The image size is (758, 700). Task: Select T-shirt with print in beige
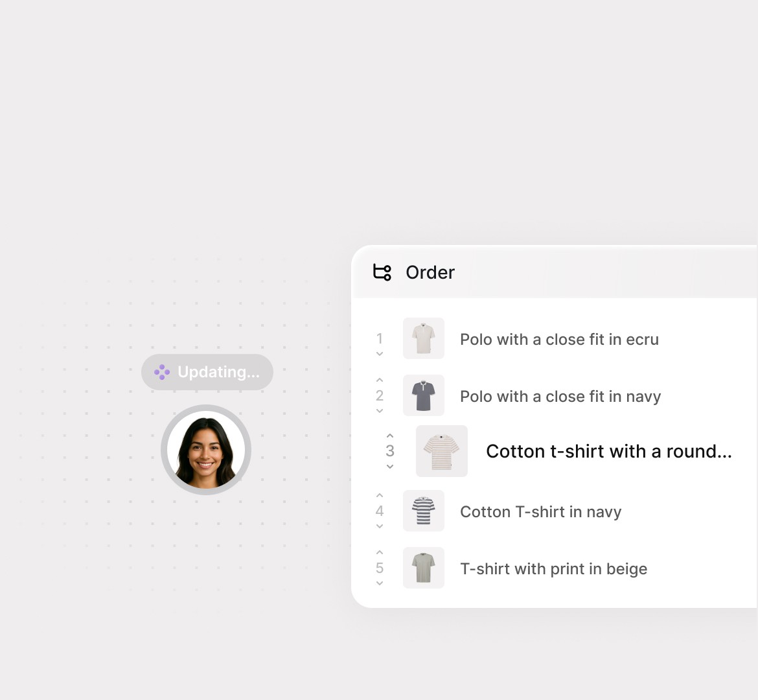tap(553, 568)
